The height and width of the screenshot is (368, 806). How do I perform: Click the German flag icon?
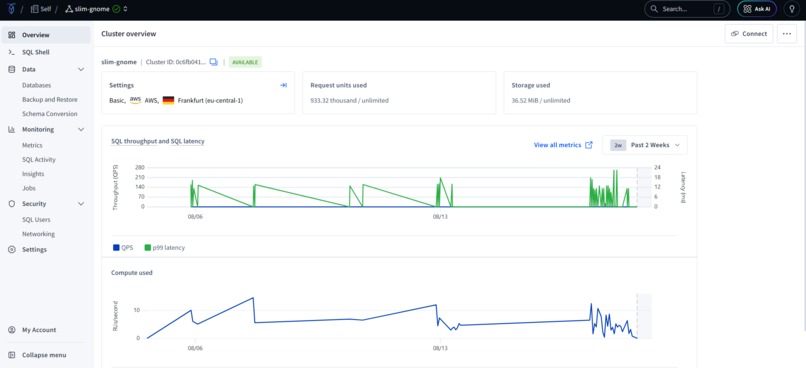[168, 100]
